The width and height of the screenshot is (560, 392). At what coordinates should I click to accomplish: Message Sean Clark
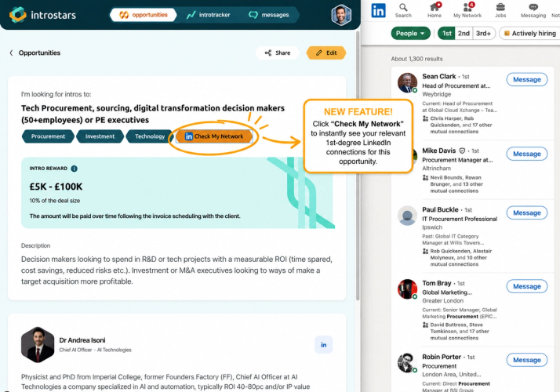527,80
